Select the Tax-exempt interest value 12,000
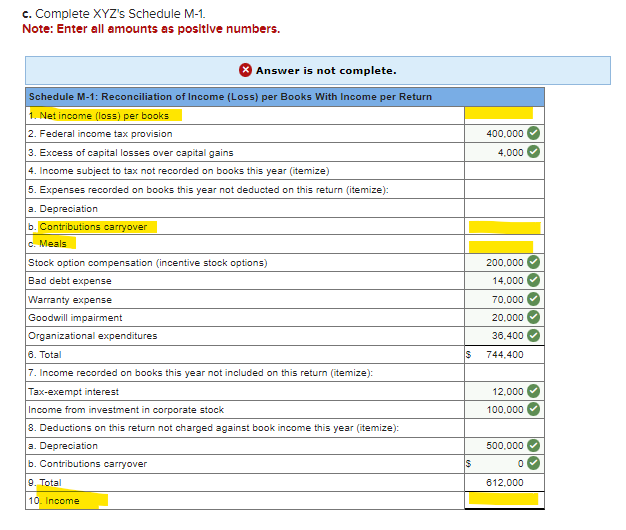Screen dimensions: 626x530 (x=507, y=392)
